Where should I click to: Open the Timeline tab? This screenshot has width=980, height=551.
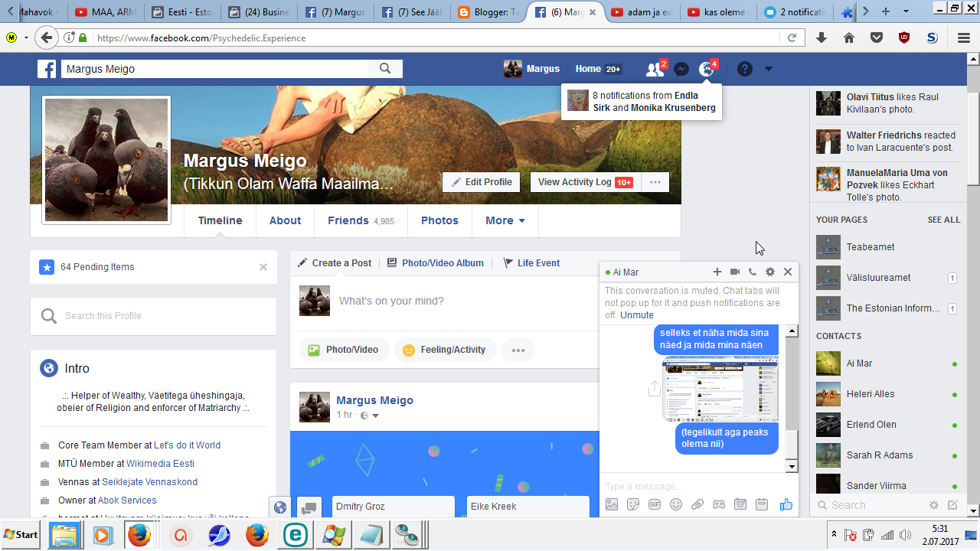220,220
